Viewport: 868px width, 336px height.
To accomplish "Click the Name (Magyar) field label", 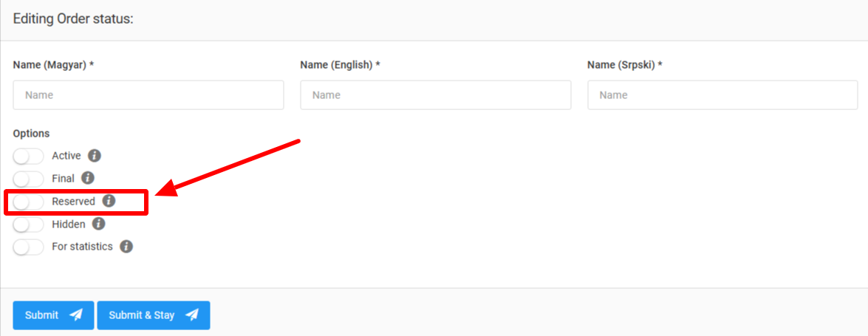I will 53,65.
